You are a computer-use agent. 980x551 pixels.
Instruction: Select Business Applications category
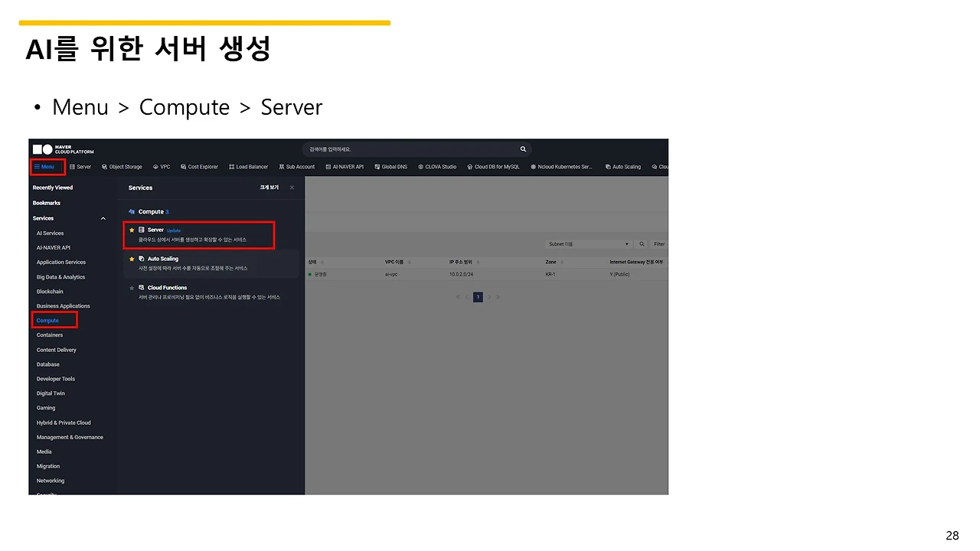click(64, 306)
